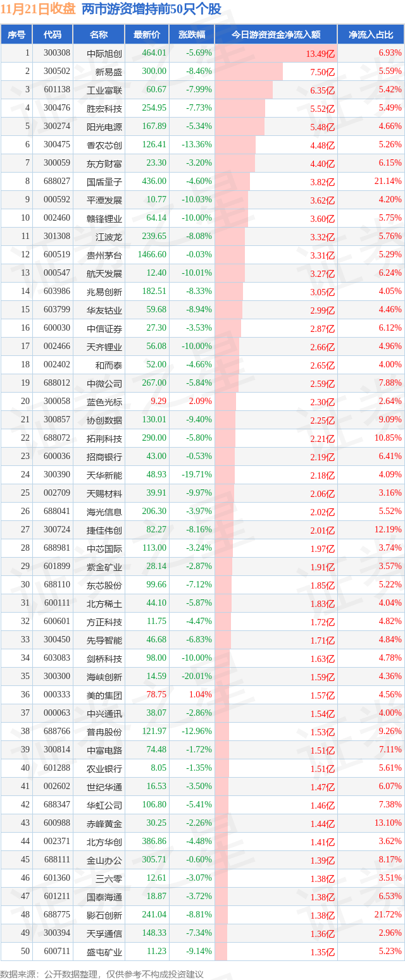
Task: Click stock name 三六零
Action: (109, 879)
